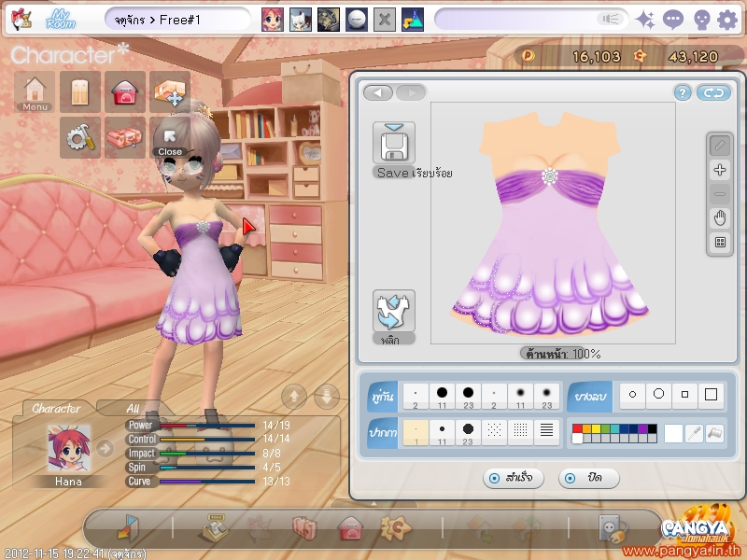This screenshot has width=747, height=560.
Task: Open settings gear in top bar
Action: pyautogui.click(x=727, y=20)
